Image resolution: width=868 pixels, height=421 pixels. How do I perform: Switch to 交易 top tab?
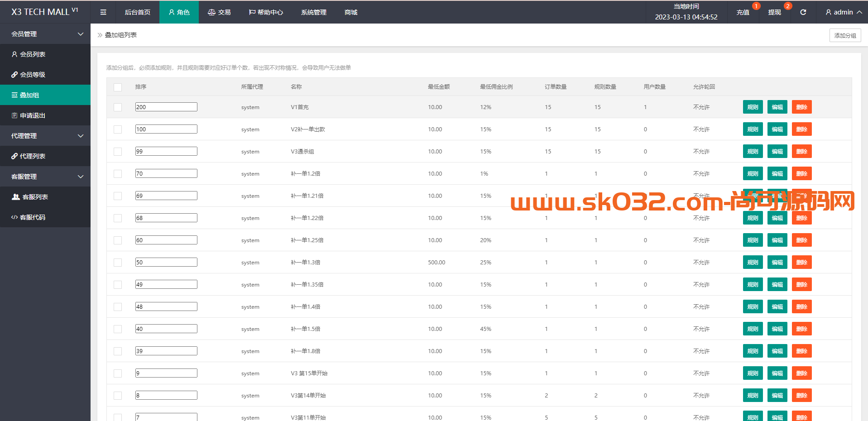point(219,12)
